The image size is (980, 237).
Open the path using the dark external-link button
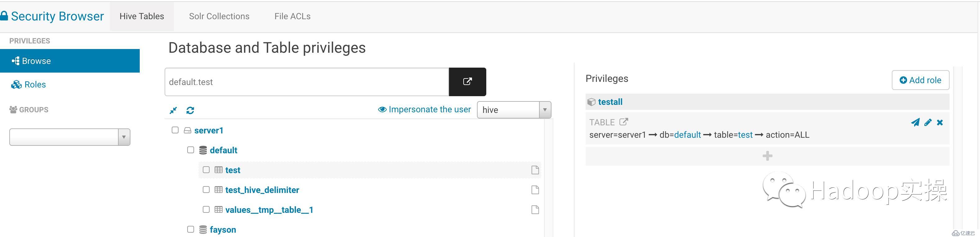[467, 82]
